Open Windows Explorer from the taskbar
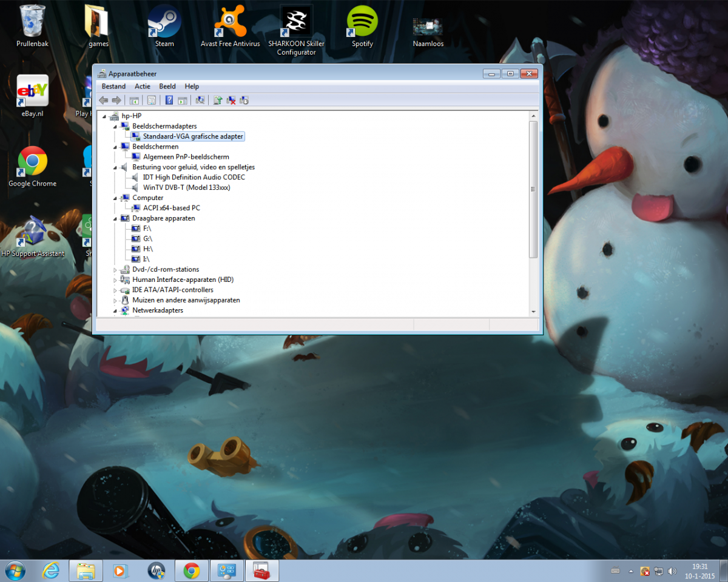Image resolution: width=728 pixels, height=582 pixels. point(86,570)
